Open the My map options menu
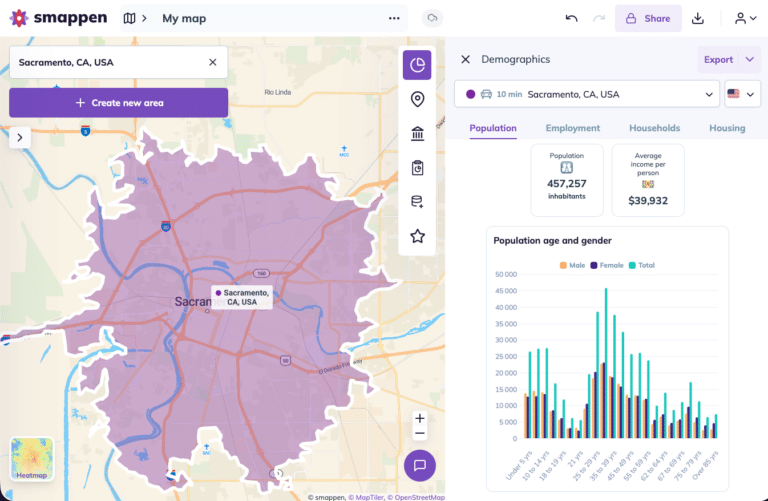The image size is (768, 501). click(x=394, y=18)
